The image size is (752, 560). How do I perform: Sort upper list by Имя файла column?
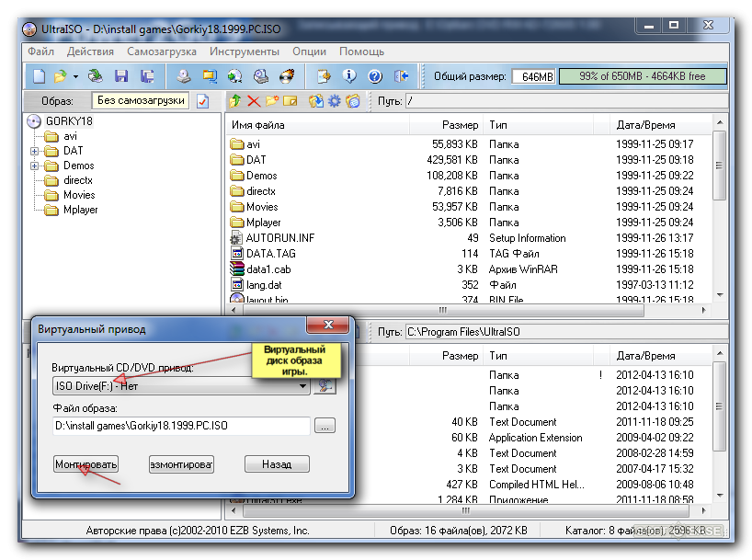click(317, 125)
